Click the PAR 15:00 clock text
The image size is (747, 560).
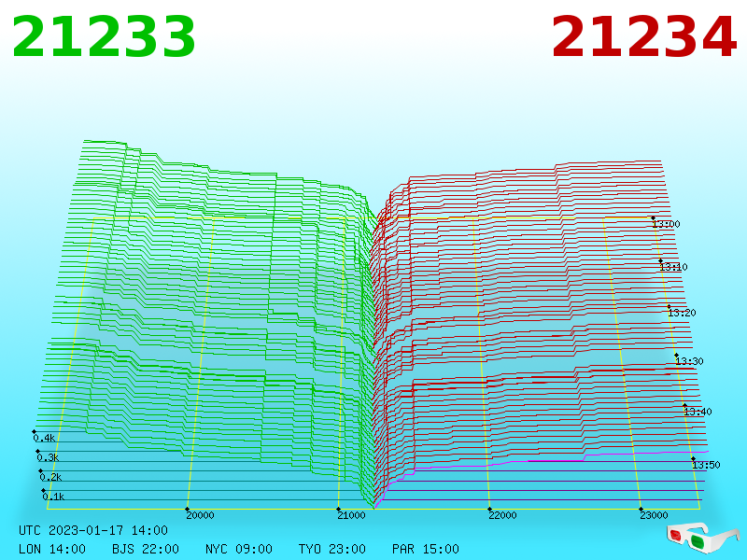tap(426, 549)
